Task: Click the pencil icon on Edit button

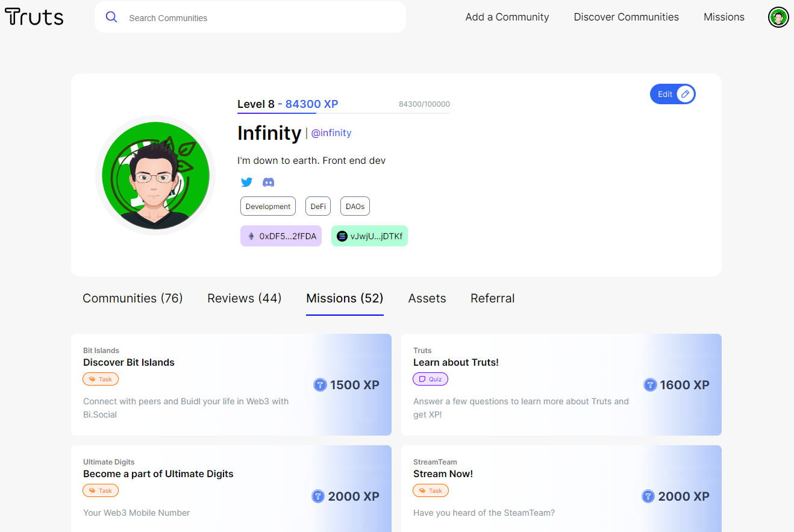Action: click(684, 94)
